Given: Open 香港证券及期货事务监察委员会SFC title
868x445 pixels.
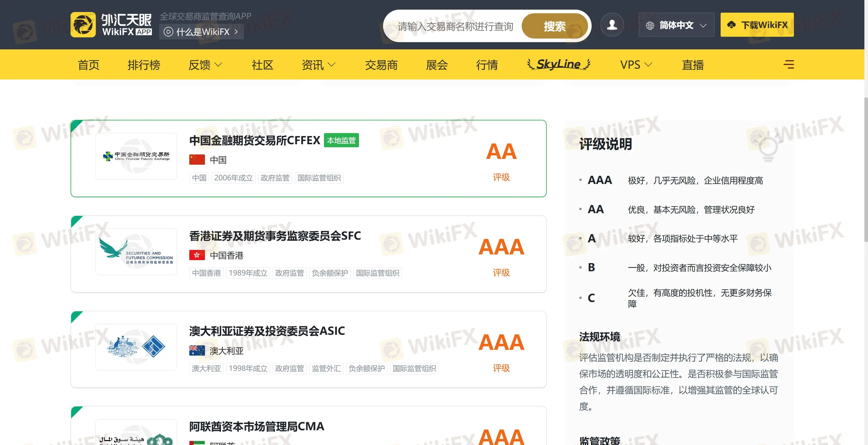Looking at the screenshot, I should tap(275, 236).
